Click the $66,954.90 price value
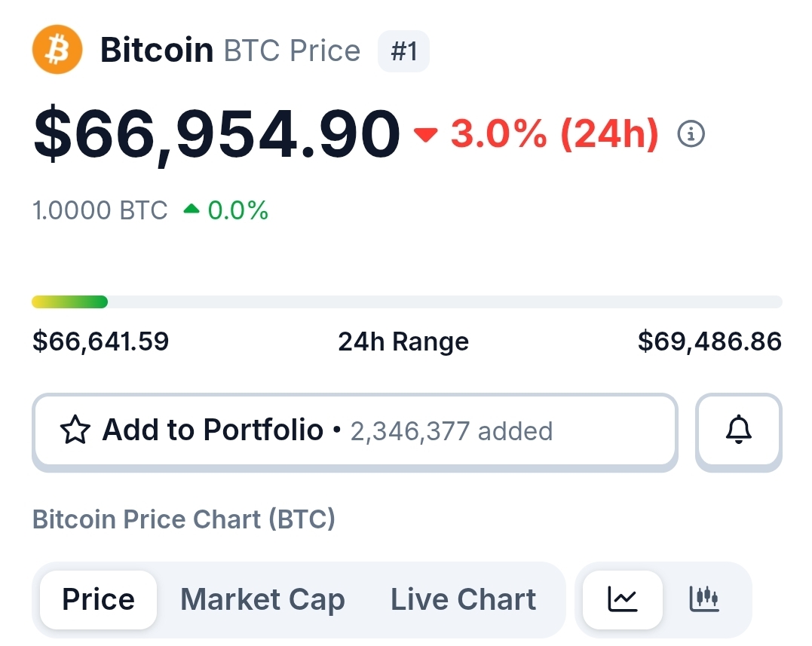The image size is (812, 646). (x=216, y=134)
